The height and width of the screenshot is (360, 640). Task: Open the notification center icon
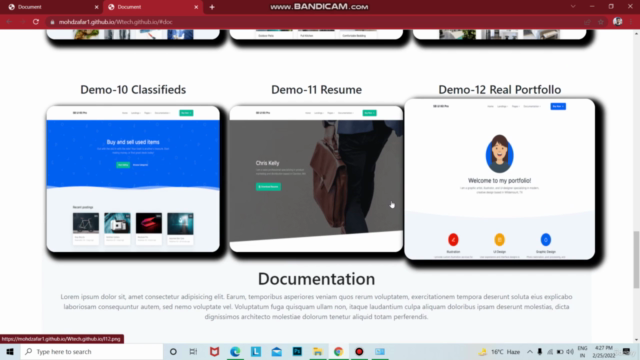tap(627, 351)
